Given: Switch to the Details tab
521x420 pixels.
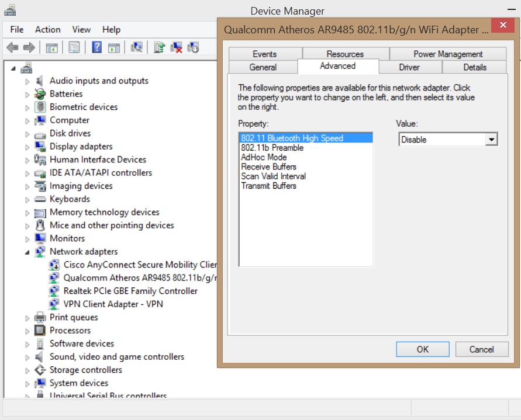Looking at the screenshot, I should pyautogui.click(x=475, y=67).
